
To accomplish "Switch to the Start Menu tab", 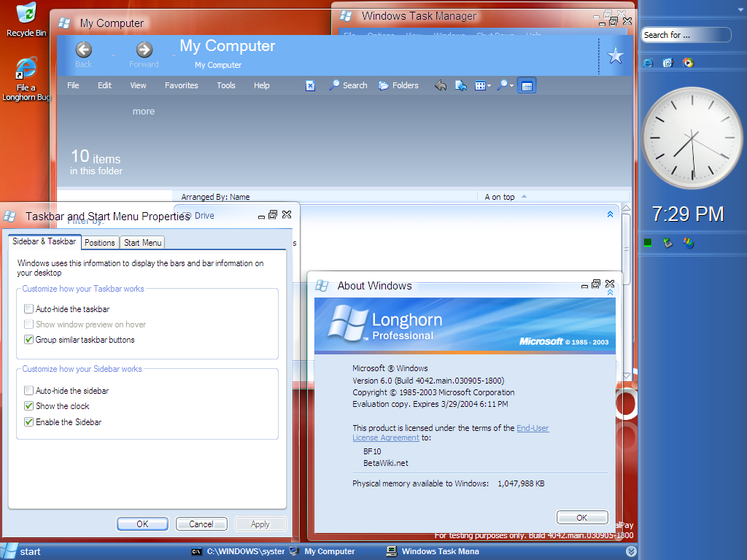I will click(142, 243).
